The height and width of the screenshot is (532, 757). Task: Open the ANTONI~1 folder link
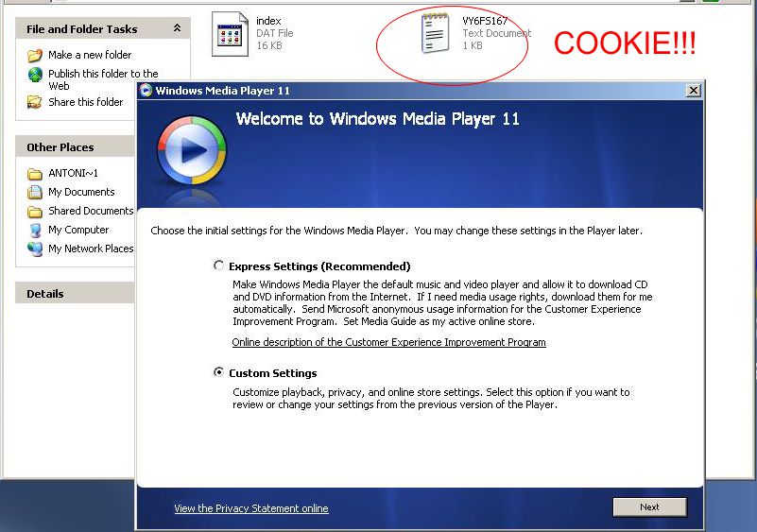73,173
